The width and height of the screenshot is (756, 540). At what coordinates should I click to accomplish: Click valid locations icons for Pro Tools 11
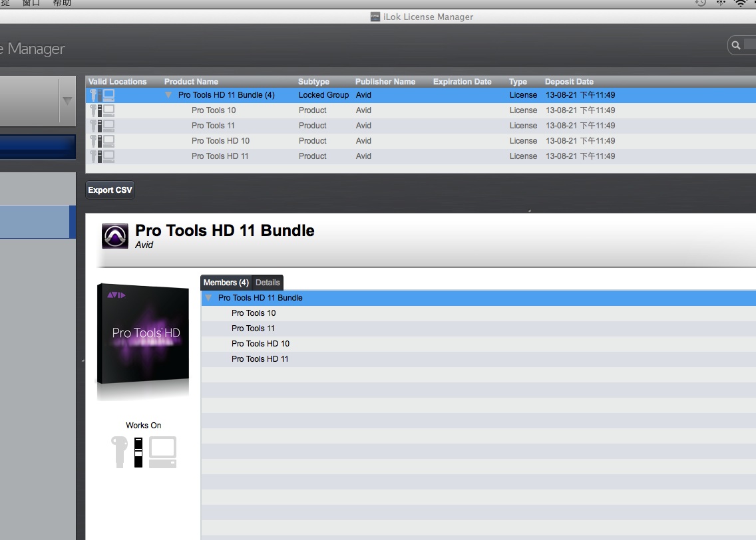coord(102,126)
